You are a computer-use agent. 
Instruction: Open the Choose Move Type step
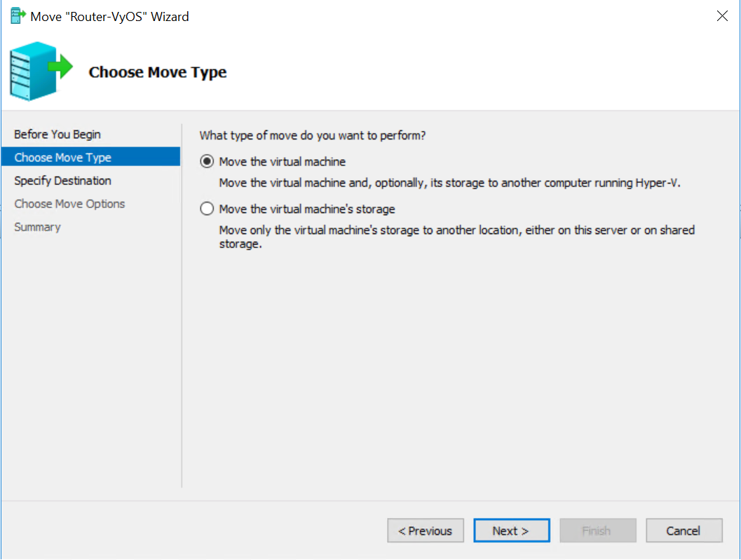(90, 157)
